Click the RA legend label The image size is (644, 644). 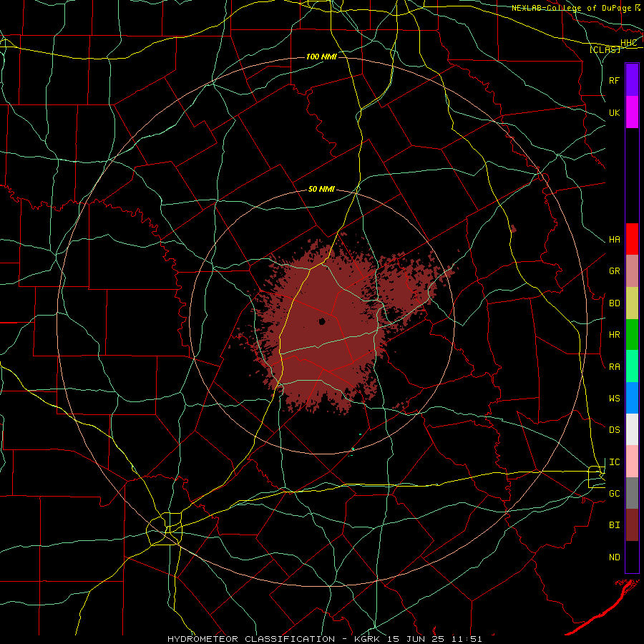click(x=614, y=367)
